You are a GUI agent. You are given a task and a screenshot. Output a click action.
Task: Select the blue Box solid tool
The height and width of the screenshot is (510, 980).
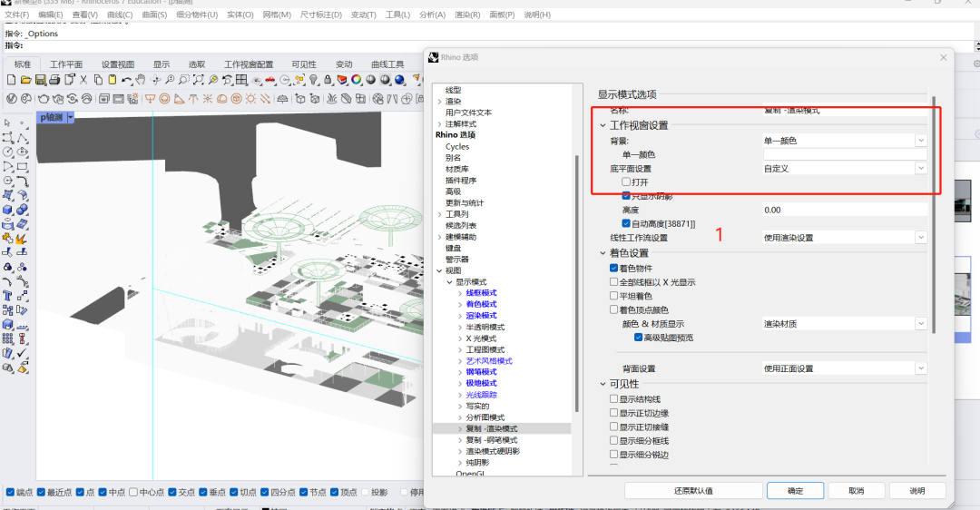(x=7, y=210)
